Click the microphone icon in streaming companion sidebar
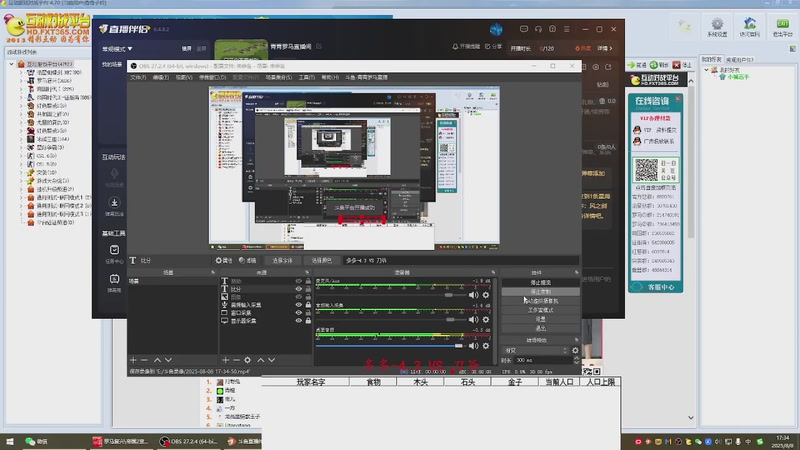The image size is (800, 450). [x=114, y=173]
